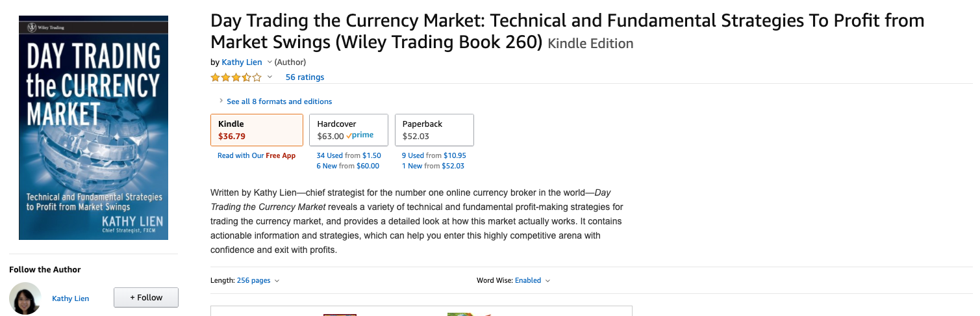Click Kathy Lien's author profile photo
980x316 pixels.
click(25, 298)
